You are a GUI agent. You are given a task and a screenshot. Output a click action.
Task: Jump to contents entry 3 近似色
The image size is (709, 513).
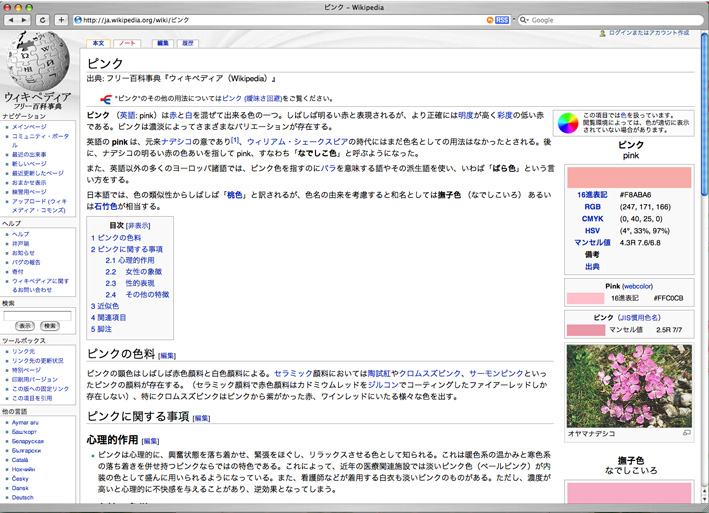[x=104, y=306]
